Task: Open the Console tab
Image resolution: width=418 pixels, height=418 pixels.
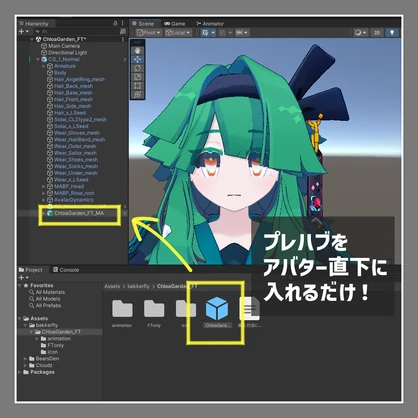Action: [x=66, y=270]
